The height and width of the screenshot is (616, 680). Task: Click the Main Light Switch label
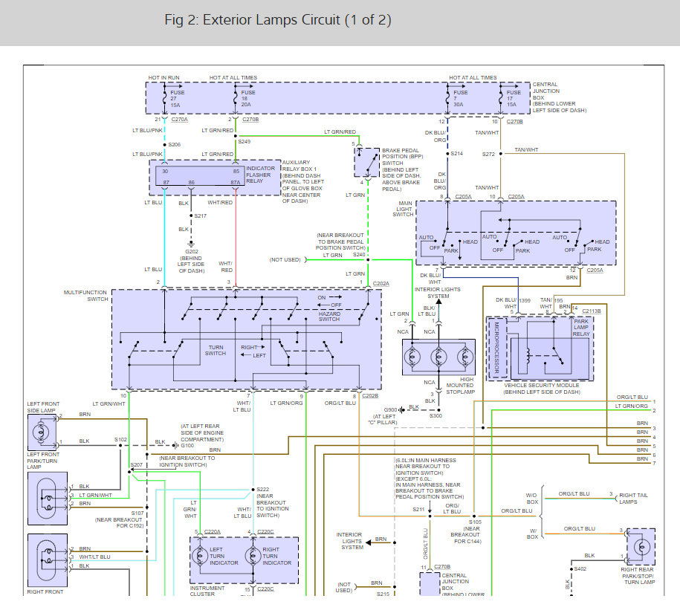403,209
